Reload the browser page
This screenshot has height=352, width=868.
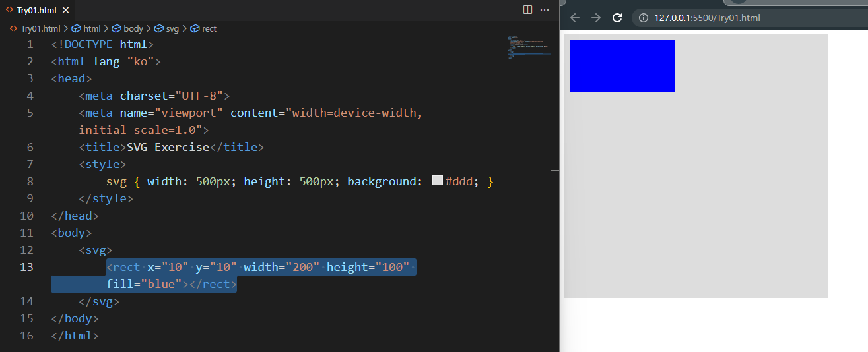(x=618, y=18)
